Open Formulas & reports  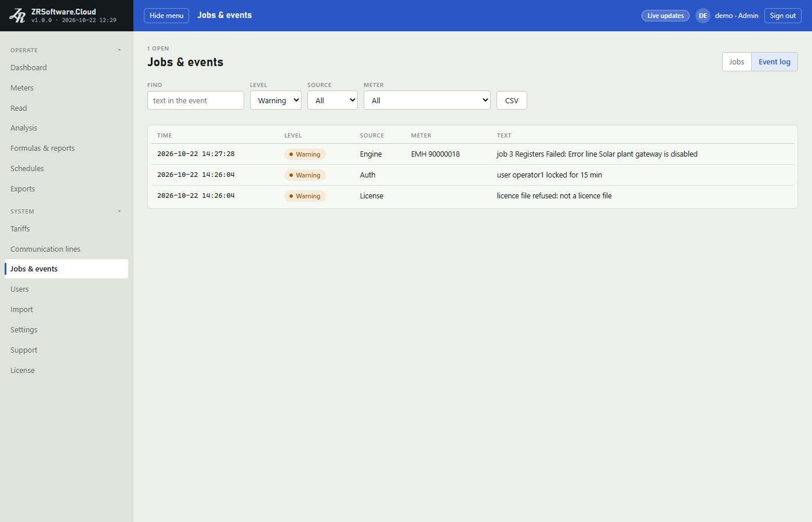point(66,148)
